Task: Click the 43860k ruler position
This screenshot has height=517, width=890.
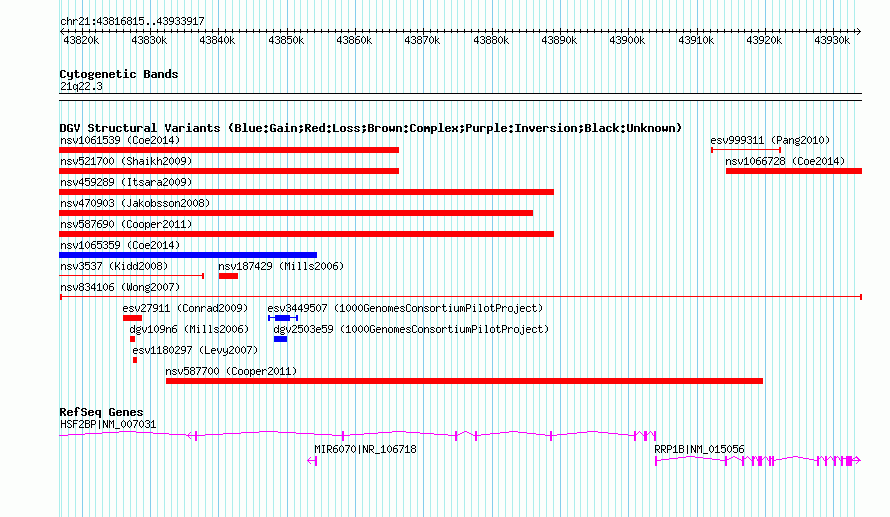Action: coord(354,40)
